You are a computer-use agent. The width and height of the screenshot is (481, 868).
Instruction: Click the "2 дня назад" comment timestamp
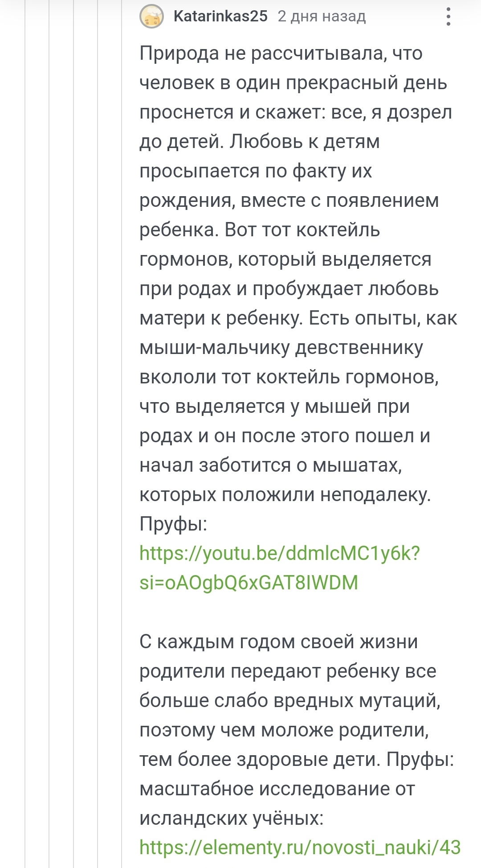pos(322,16)
